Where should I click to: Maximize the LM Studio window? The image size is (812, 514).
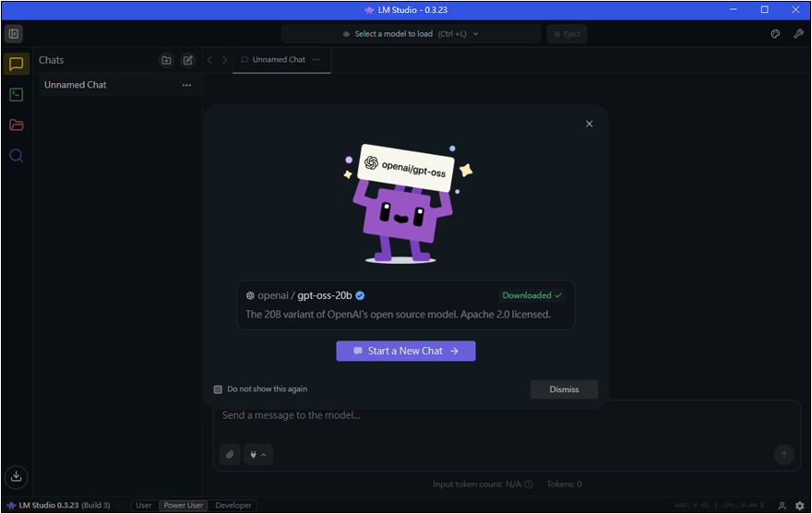tap(764, 10)
